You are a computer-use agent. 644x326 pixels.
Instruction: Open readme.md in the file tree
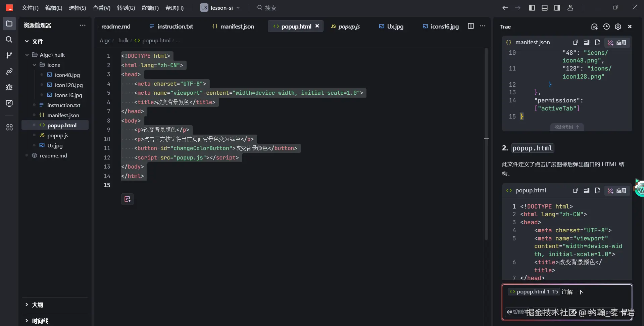[53, 155]
